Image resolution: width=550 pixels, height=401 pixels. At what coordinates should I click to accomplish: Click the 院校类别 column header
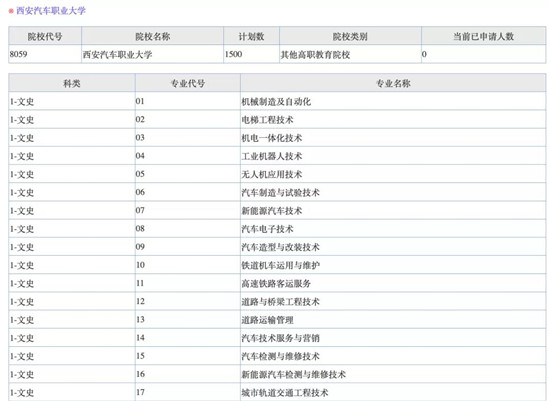[350, 36]
